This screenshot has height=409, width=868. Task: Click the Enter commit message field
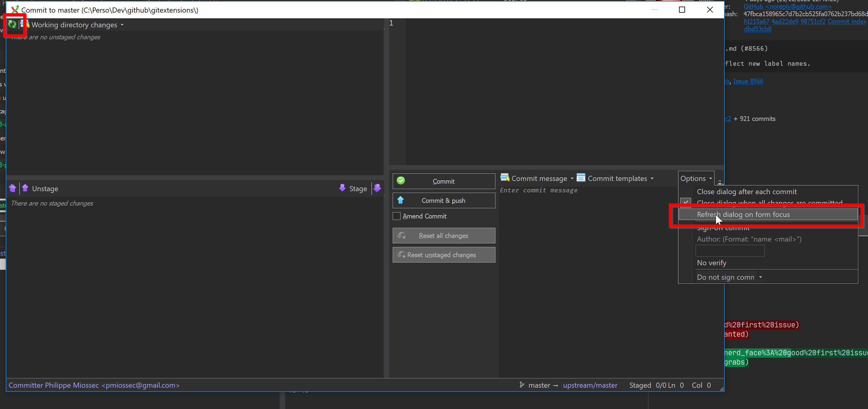[x=573, y=190]
